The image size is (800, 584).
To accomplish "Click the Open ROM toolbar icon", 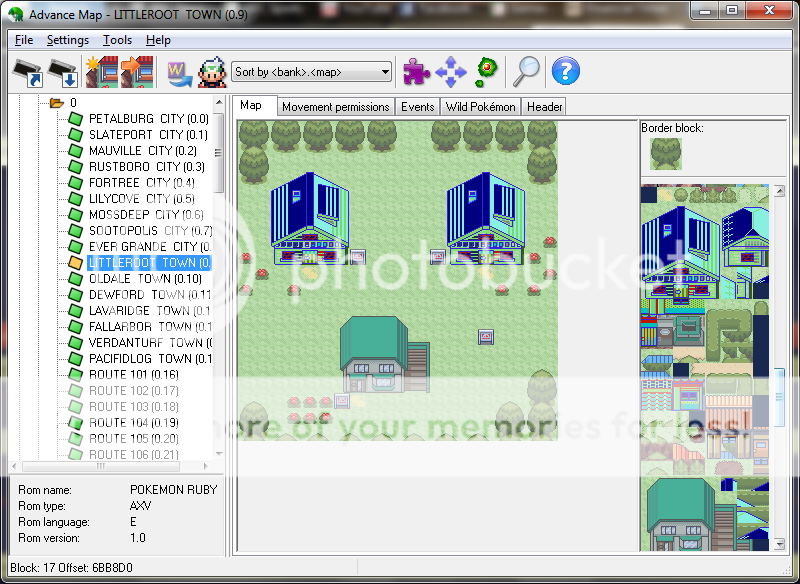I will [x=27, y=72].
